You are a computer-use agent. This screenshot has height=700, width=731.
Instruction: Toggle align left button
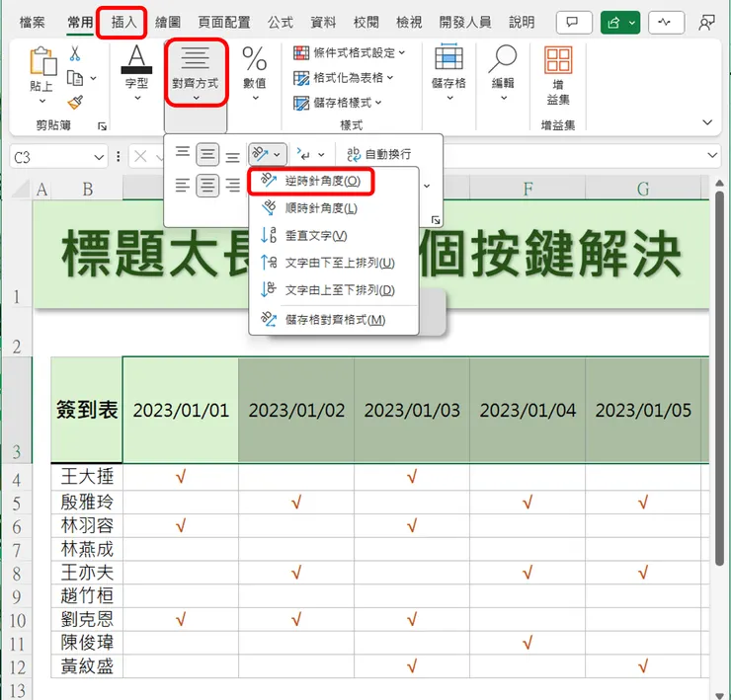click(x=183, y=185)
